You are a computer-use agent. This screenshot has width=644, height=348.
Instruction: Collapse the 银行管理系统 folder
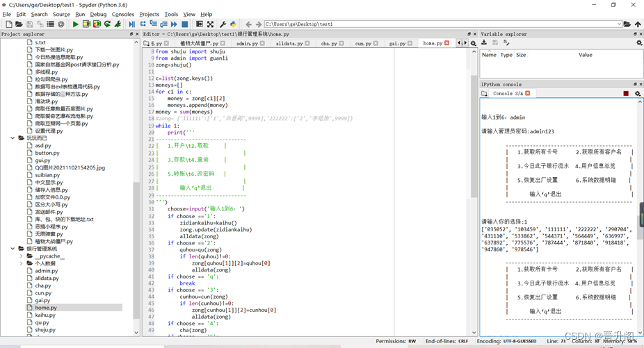tap(13, 249)
